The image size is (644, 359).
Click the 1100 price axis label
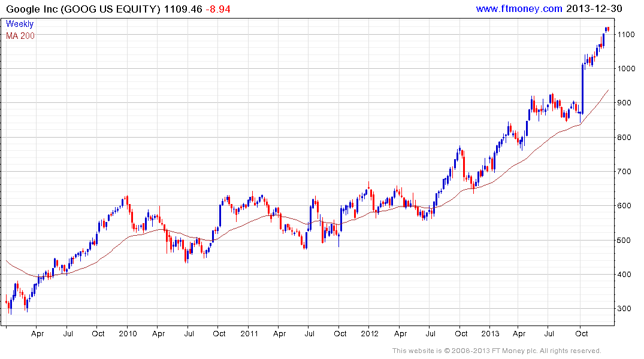click(x=627, y=35)
